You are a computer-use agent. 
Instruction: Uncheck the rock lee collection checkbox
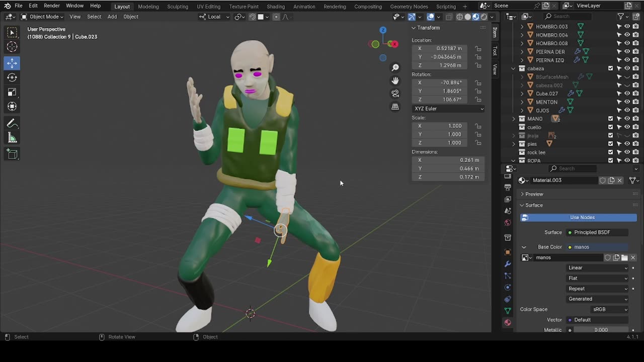click(x=611, y=152)
